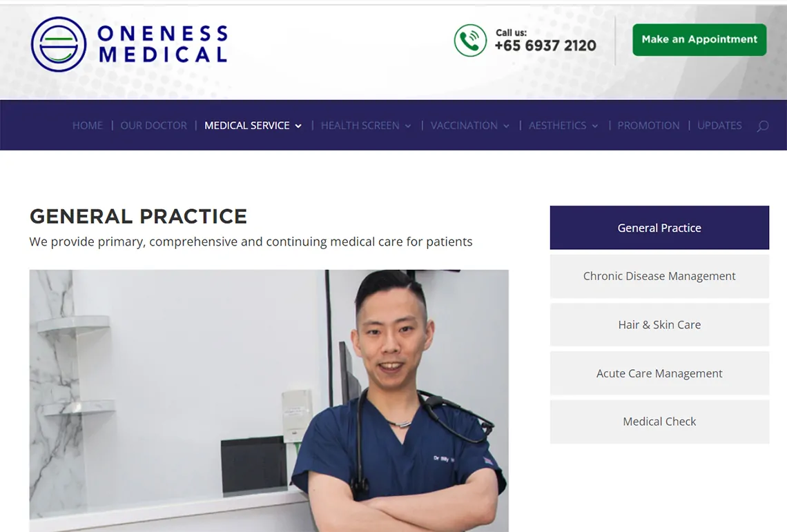Viewport: 787px width, 532px height.
Task: Expand the Health Screen dropdown chevron
Action: point(408,126)
